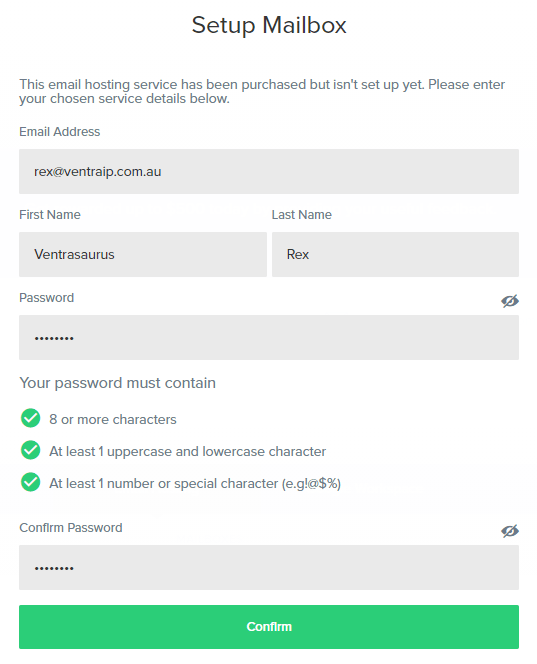Viewport: 537px width, 664px height.
Task: Click the '8 or more characters' requirement text
Action: 113,419
